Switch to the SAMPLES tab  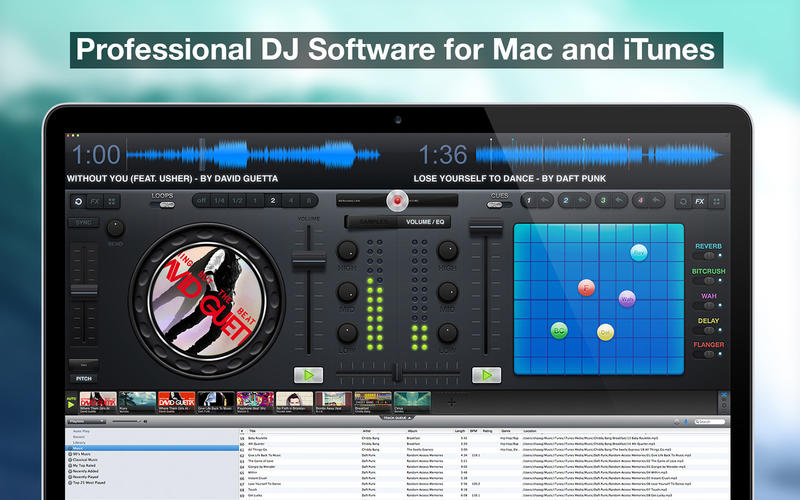pyautogui.click(x=372, y=222)
